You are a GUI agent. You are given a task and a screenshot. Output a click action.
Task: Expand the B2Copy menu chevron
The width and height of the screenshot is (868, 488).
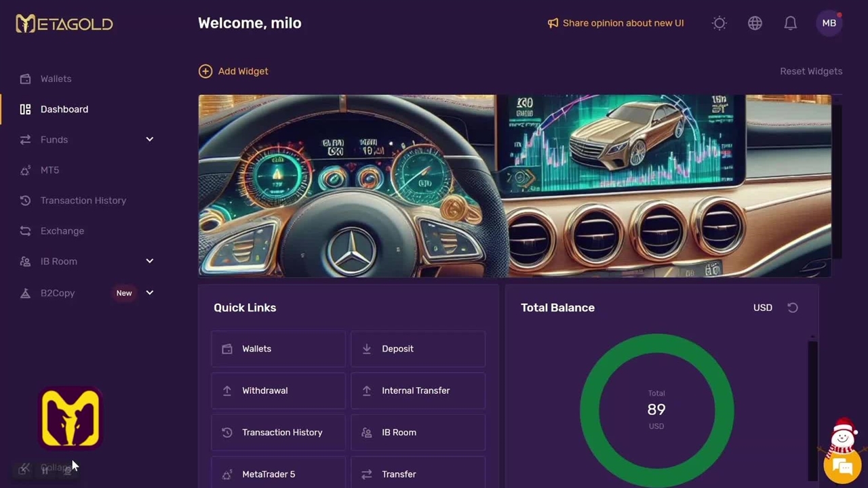pos(150,293)
